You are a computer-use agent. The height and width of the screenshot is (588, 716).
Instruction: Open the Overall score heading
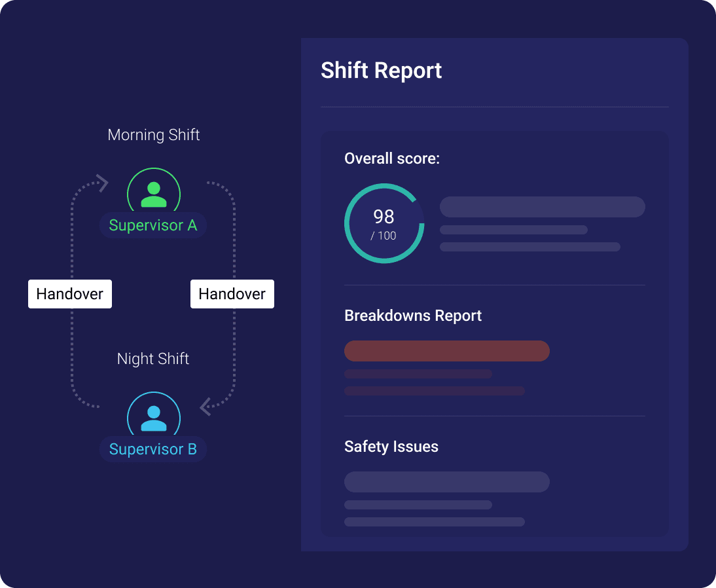coord(392,158)
